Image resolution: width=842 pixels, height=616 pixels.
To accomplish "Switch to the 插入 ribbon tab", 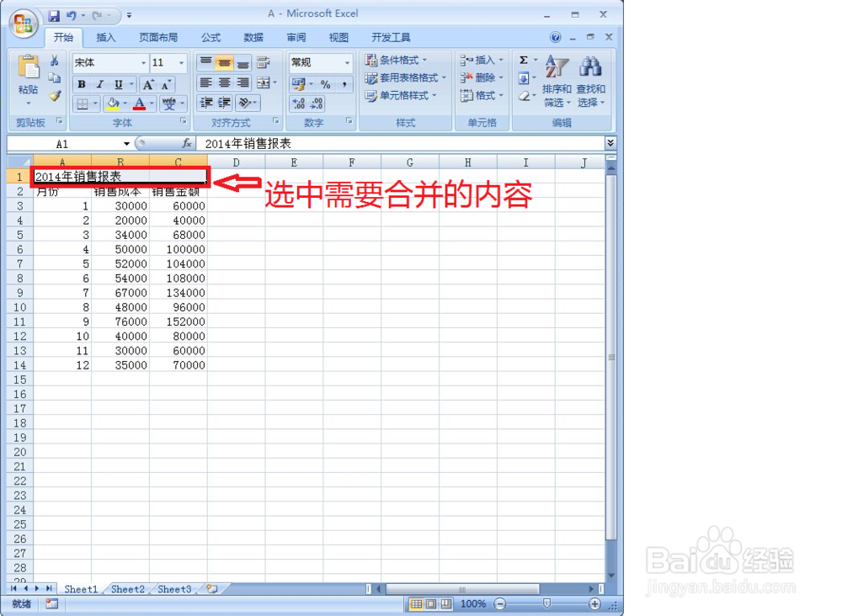I will [x=104, y=37].
